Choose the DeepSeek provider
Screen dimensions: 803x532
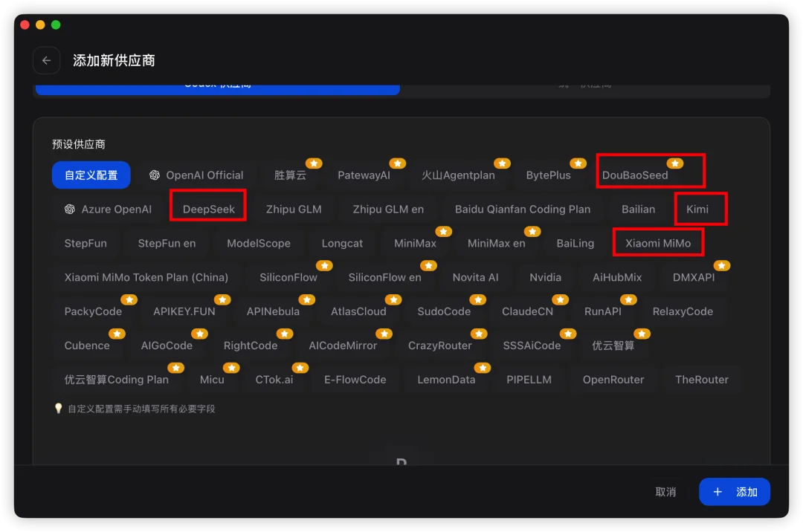point(209,210)
